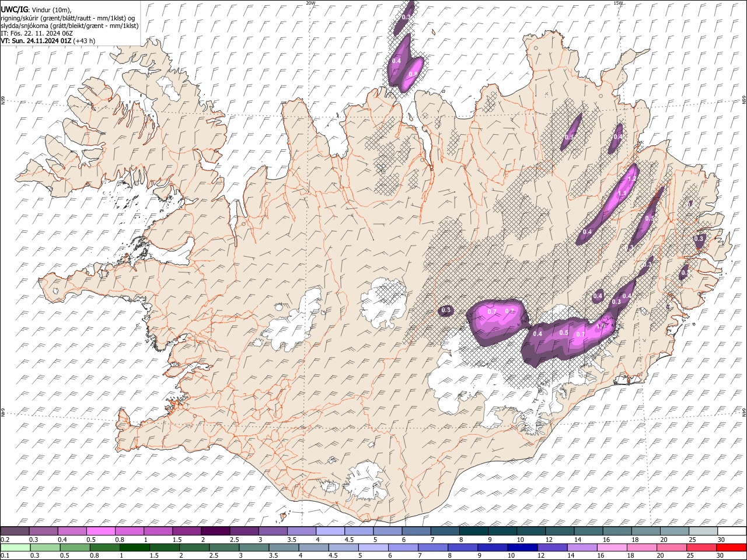The width and height of the screenshot is (747, 560).
Task: Pick the lilac 14 swatch, bottom legend row
Action: coord(582,547)
